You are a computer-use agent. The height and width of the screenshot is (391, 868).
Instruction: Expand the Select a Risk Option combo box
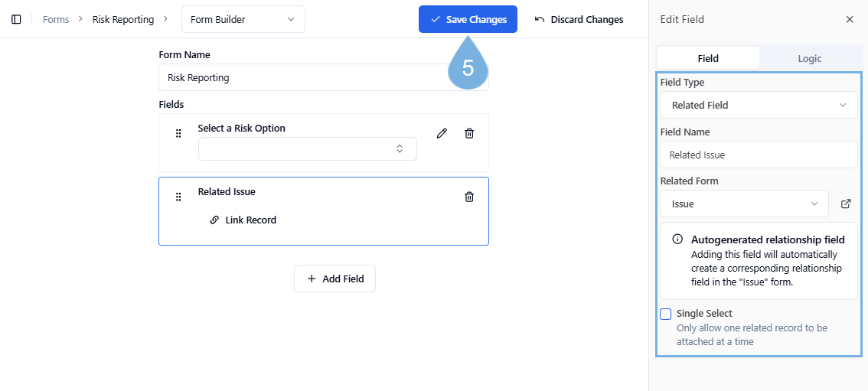[307, 148]
